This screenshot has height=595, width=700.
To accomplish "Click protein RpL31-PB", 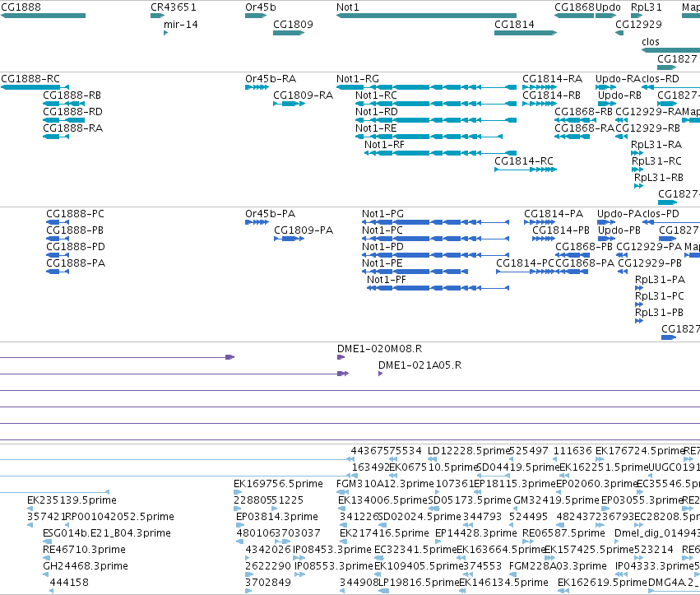I will pyautogui.click(x=639, y=321).
